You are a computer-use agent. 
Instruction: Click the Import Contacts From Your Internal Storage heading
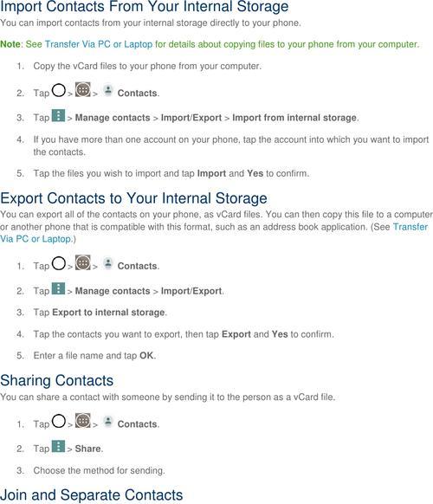coord(145,7)
